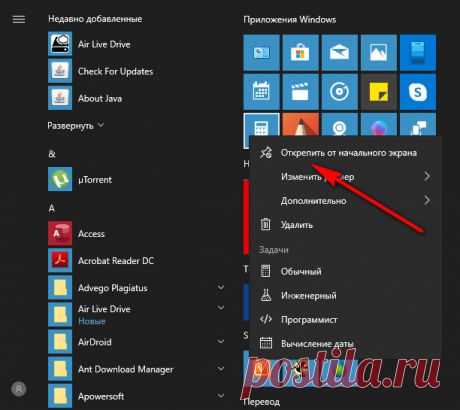Open the orange pencil Sketchbook tile
The image size is (460, 410).
click(x=300, y=124)
